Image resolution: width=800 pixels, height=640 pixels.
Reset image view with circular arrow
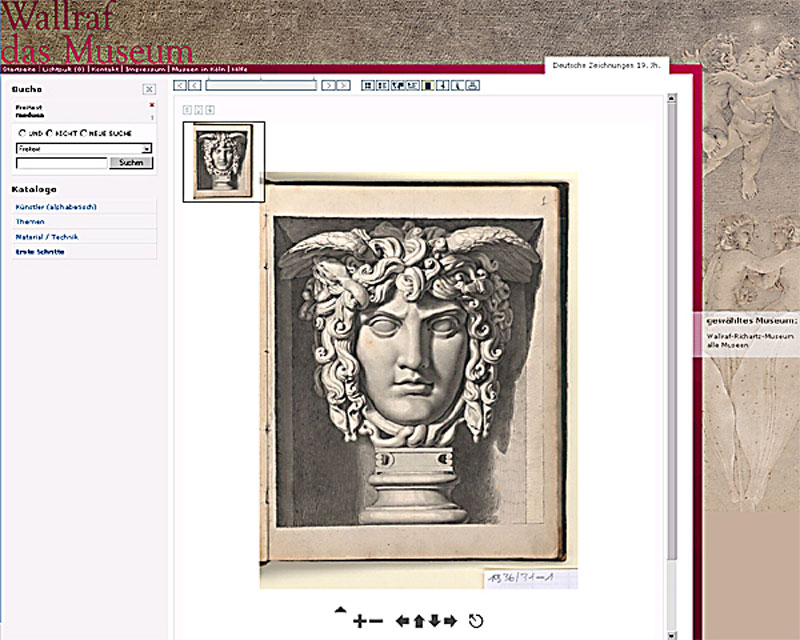tap(476, 621)
